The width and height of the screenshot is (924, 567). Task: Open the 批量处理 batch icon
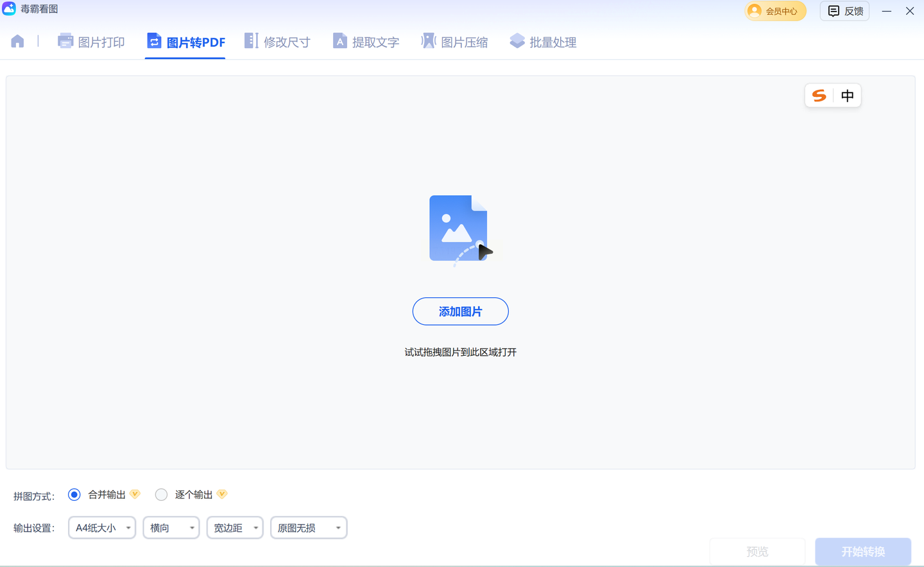[x=517, y=41]
